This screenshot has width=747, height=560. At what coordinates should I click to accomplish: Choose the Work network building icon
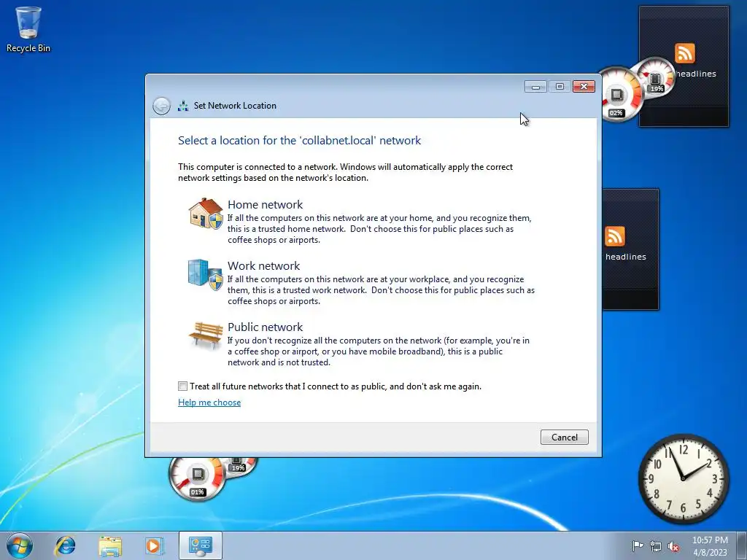click(x=205, y=275)
